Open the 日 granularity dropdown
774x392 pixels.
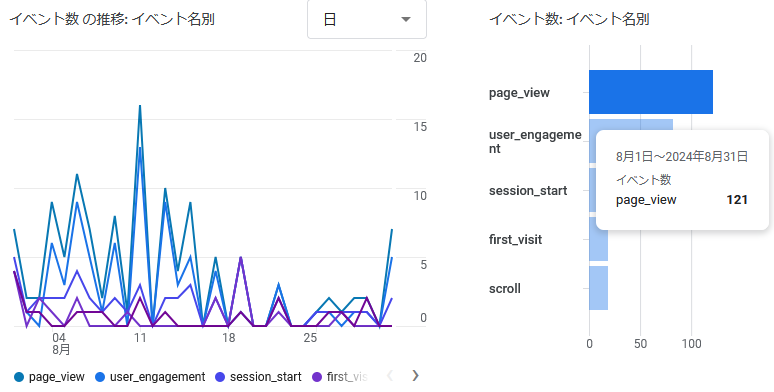click(x=367, y=19)
